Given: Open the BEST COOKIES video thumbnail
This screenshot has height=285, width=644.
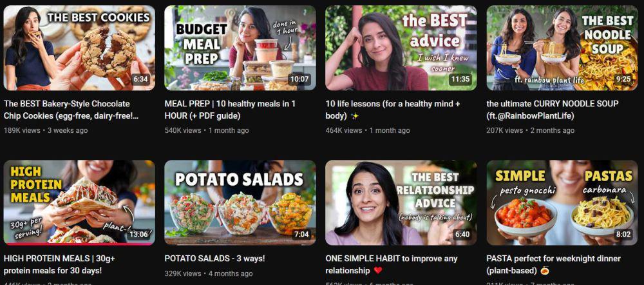Looking at the screenshot, I should (79, 48).
